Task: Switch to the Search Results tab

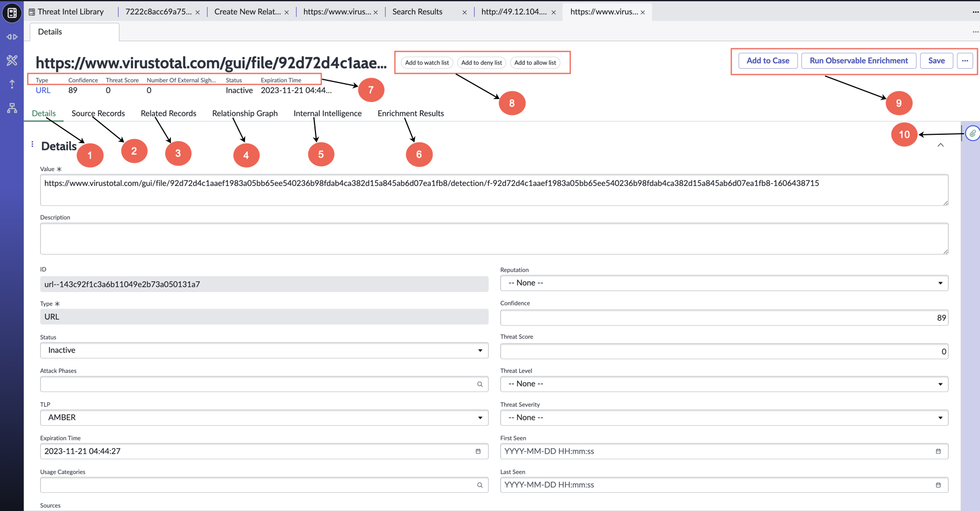Action: (x=417, y=12)
